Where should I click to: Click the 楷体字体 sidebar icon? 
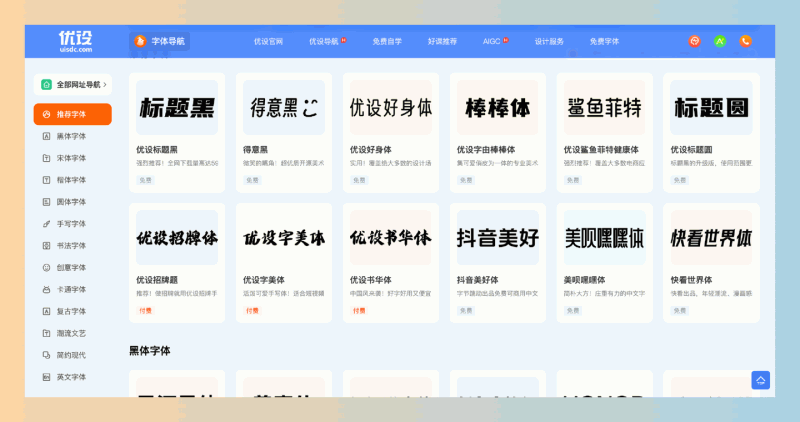[46, 180]
